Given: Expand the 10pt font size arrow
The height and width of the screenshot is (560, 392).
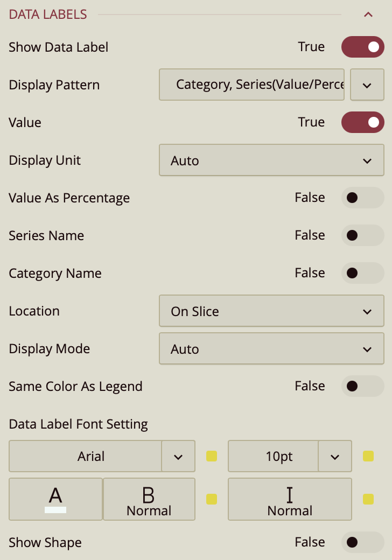Looking at the screenshot, I should (335, 457).
